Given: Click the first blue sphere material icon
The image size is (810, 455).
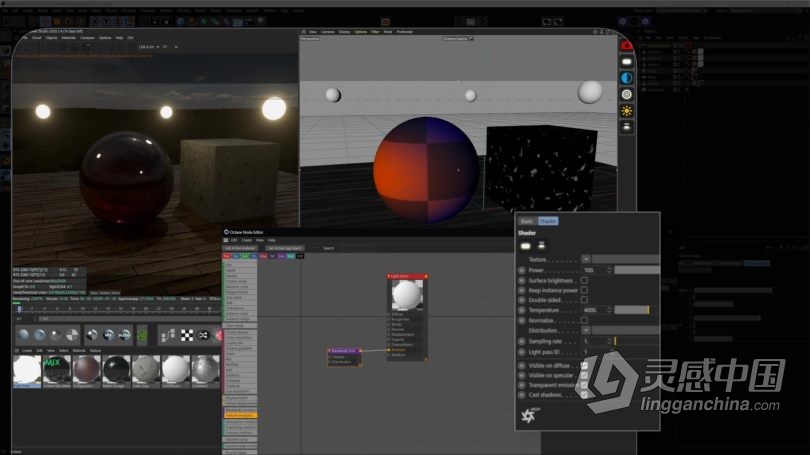Looking at the screenshot, I should [x=23, y=335].
